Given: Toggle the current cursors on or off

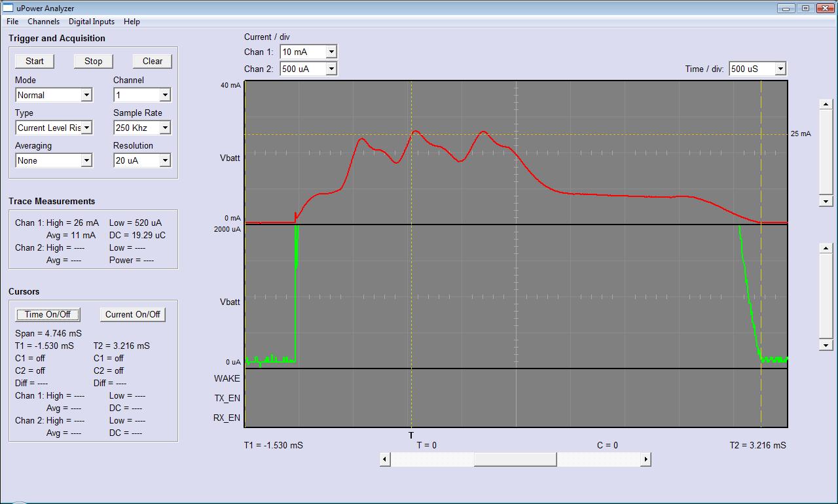Looking at the screenshot, I should pyautogui.click(x=132, y=314).
